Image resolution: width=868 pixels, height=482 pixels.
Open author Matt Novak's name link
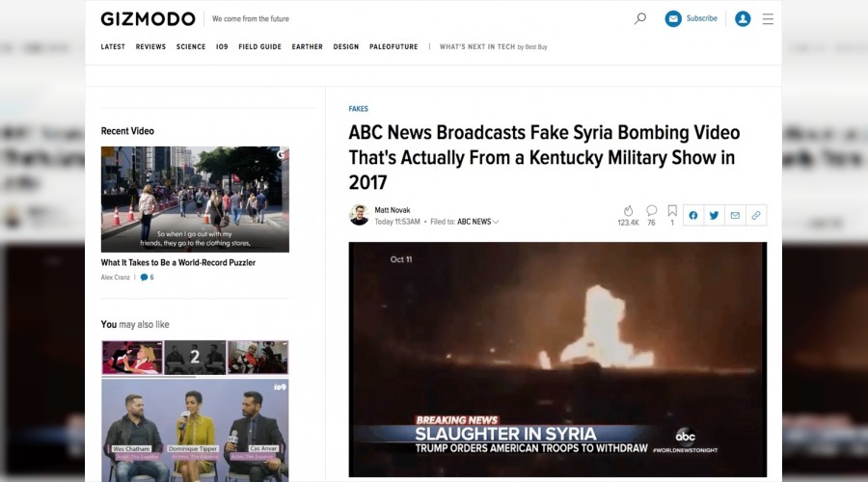393,210
